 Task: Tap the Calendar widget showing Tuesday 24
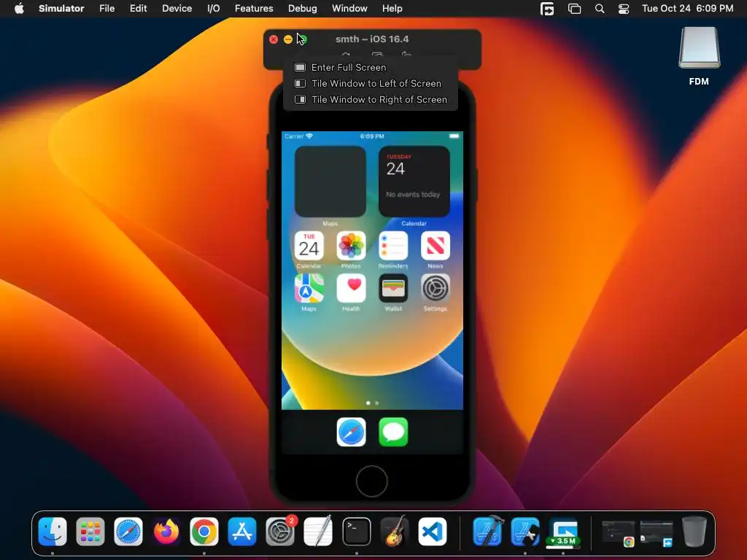pyautogui.click(x=414, y=182)
